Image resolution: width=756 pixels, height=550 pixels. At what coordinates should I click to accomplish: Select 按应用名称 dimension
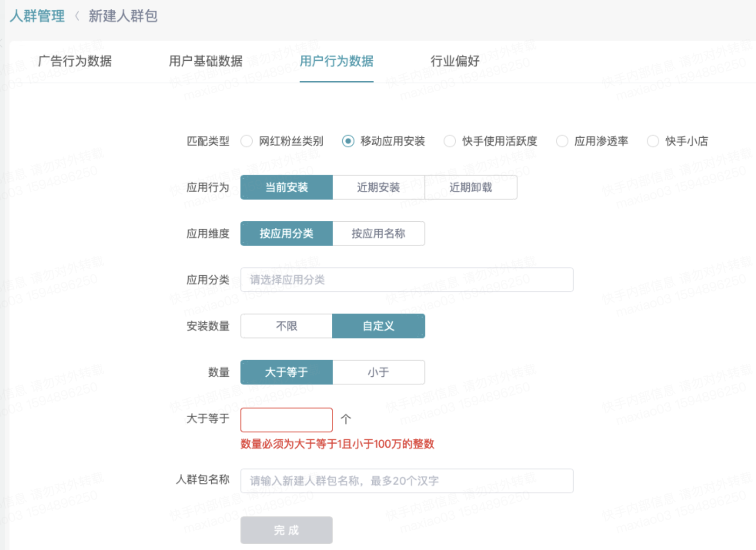pos(378,234)
